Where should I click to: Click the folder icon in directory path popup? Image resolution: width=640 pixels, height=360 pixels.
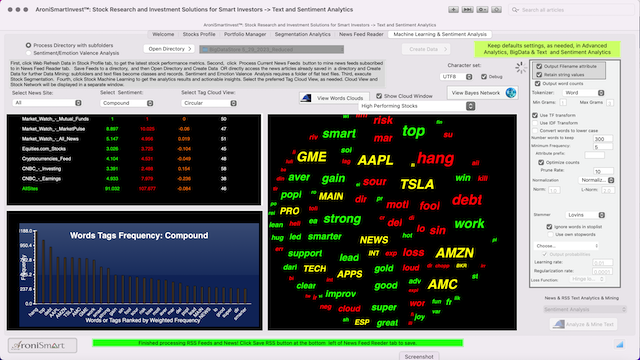click(x=205, y=49)
